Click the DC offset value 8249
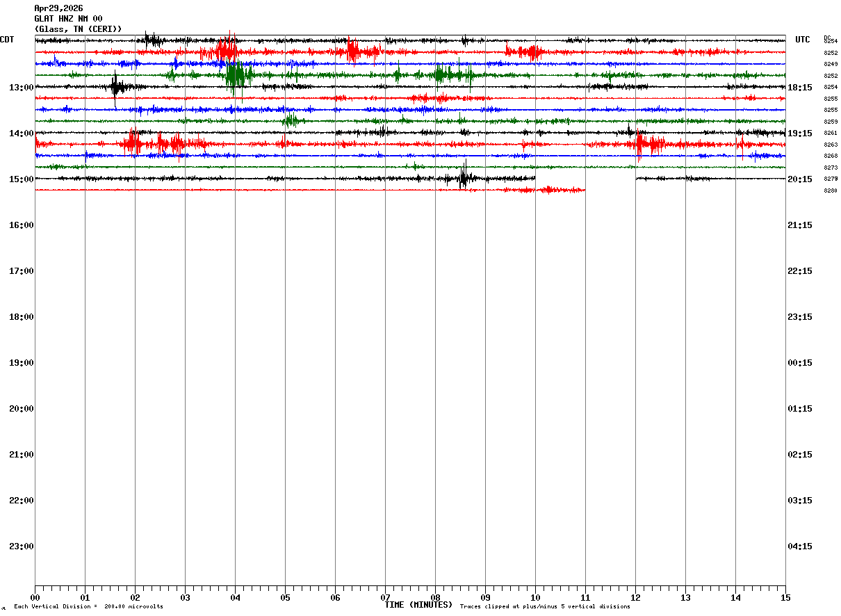 [x=831, y=64]
